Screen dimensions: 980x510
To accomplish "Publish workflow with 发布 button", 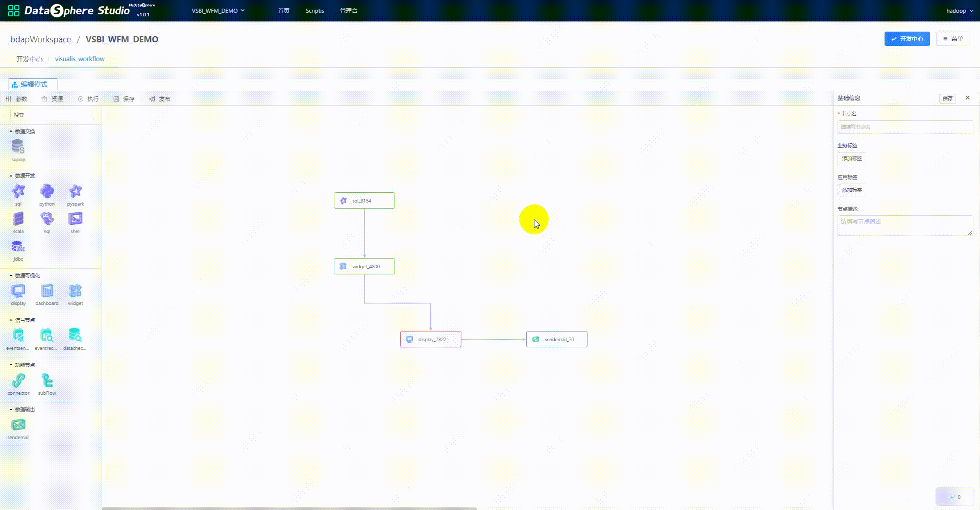I will click(160, 99).
